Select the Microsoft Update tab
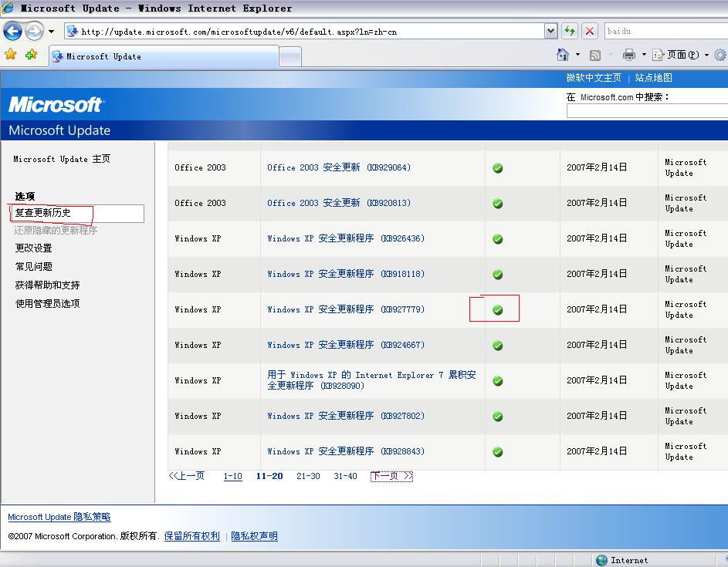This screenshot has height=567, width=728. pos(164,56)
